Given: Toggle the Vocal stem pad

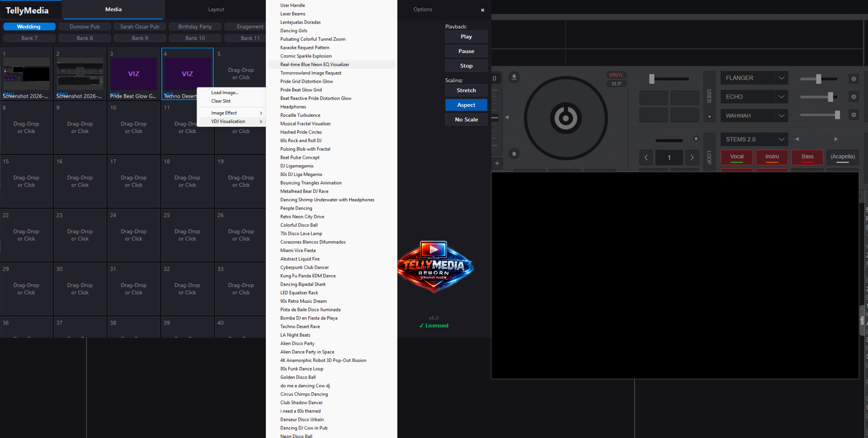Looking at the screenshot, I should point(736,157).
